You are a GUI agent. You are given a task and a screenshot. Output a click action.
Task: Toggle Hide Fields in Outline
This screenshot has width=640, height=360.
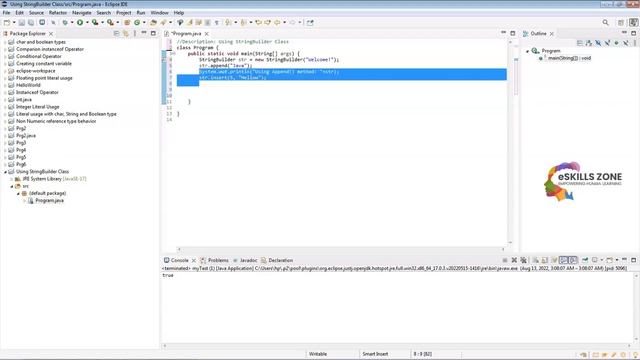coord(598,42)
